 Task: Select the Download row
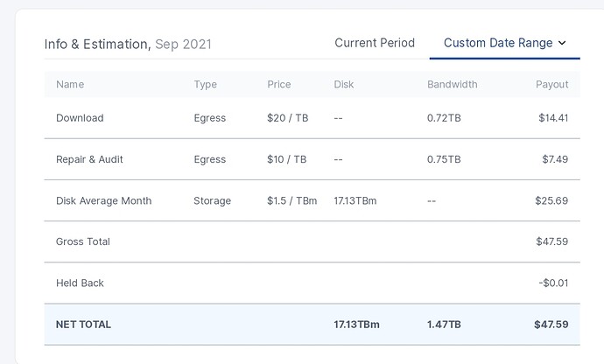pos(80,118)
